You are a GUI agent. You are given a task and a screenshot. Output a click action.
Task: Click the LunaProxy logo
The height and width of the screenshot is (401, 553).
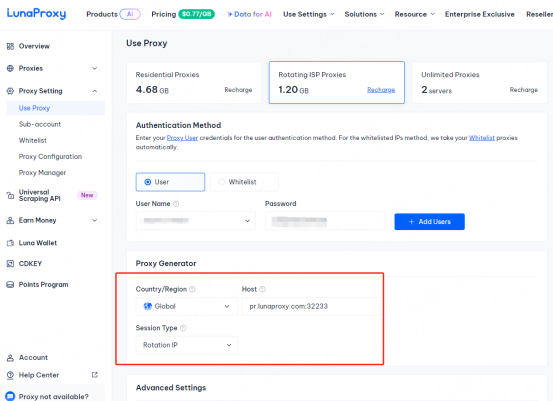(x=36, y=14)
